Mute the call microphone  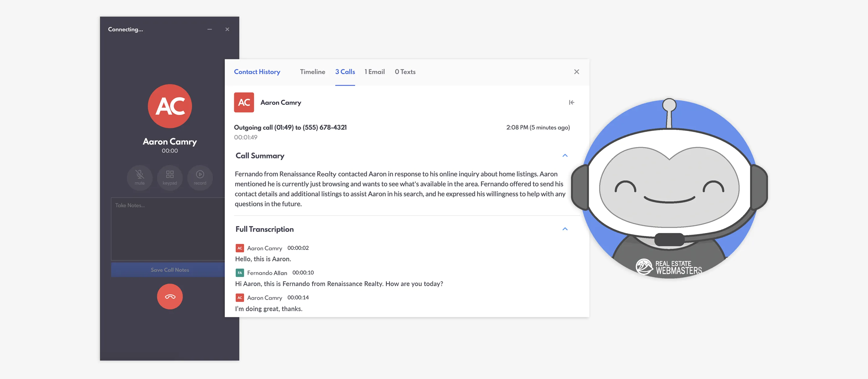(140, 177)
